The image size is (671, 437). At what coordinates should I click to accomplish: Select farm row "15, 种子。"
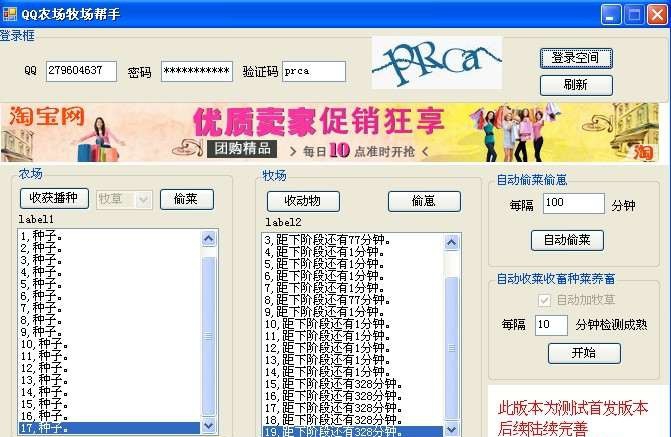[x=109, y=404]
